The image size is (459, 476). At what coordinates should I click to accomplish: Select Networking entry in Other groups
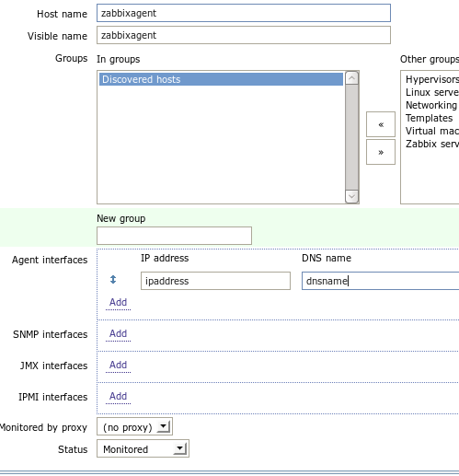pyautogui.click(x=432, y=105)
